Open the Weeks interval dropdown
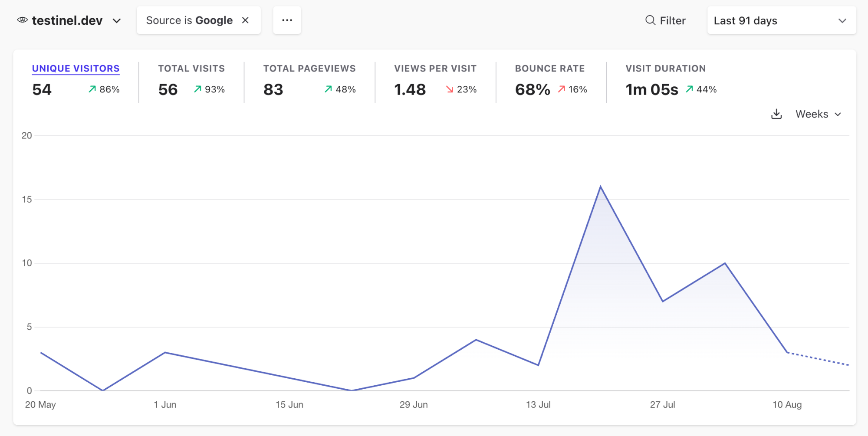 pos(819,114)
